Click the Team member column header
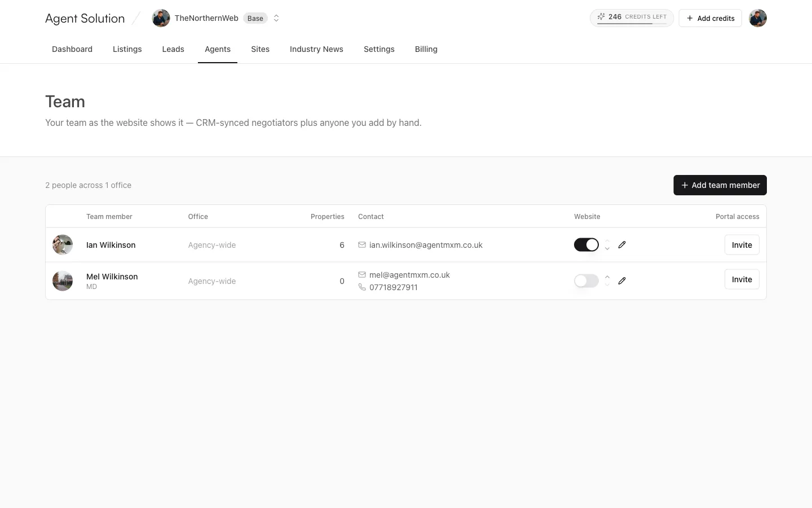The width and height of the screenshot is (812, 508). click(x=109, y=217)
